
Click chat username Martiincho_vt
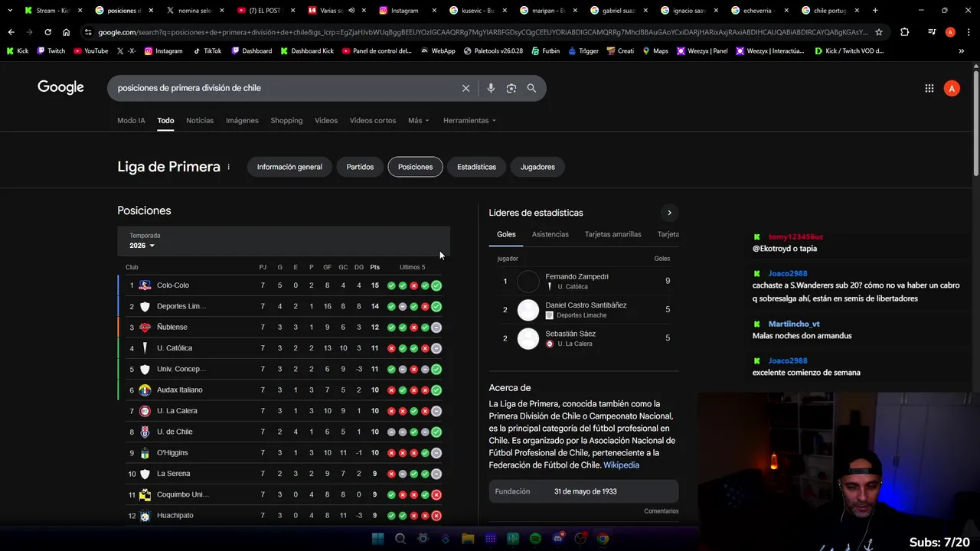click(794, 324)
